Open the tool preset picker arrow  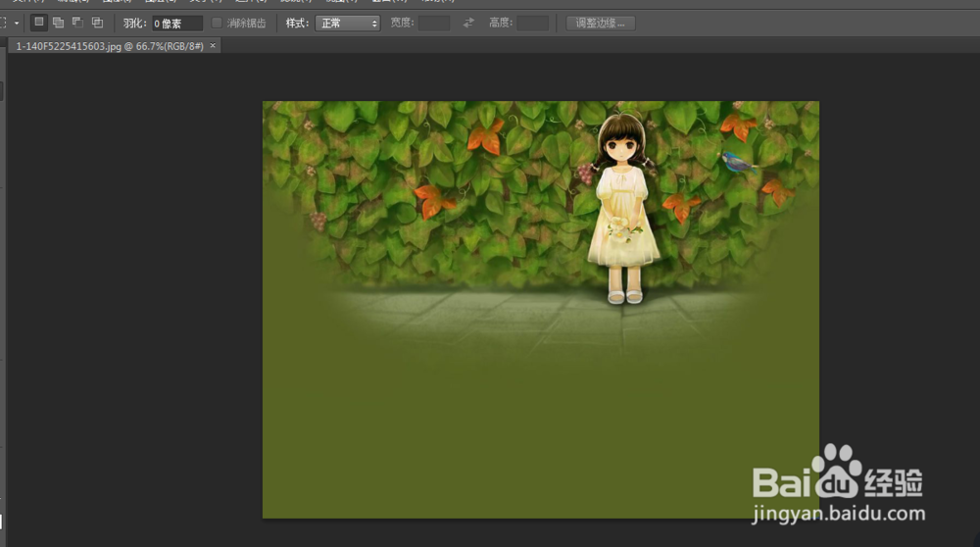(17, 24)
